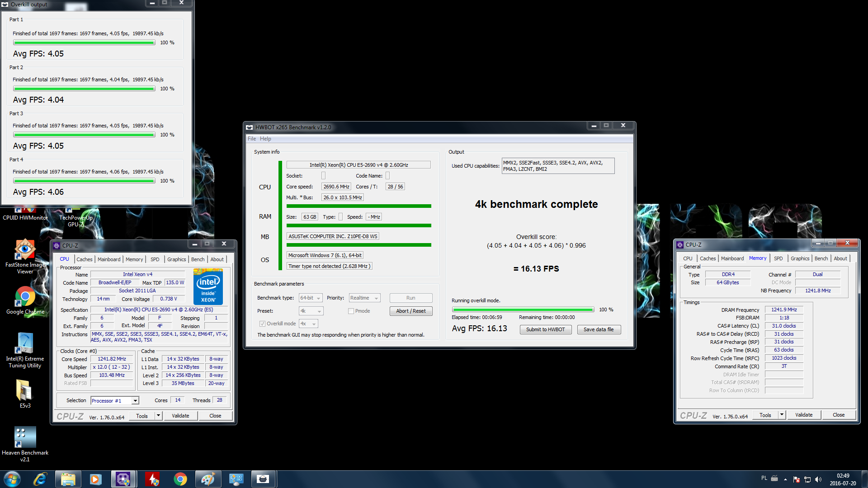Open Windows Explorer from the taskbar
Image resolution: width=868 pixels, height=488 pixels.
tap(68, 479)
